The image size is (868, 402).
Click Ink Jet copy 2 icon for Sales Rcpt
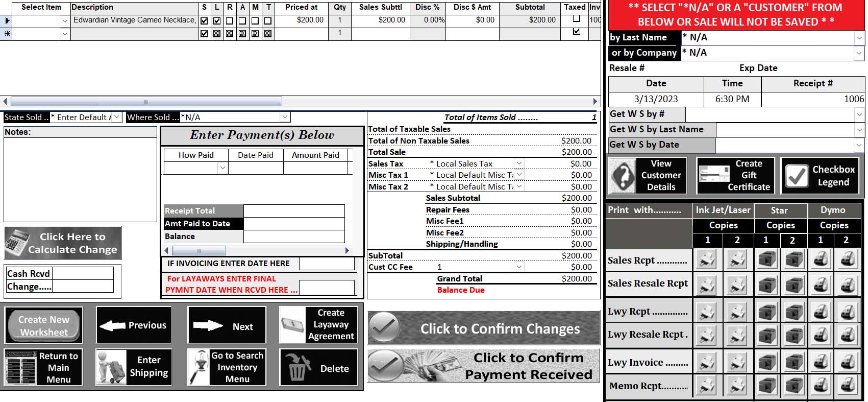pos(736,260)
